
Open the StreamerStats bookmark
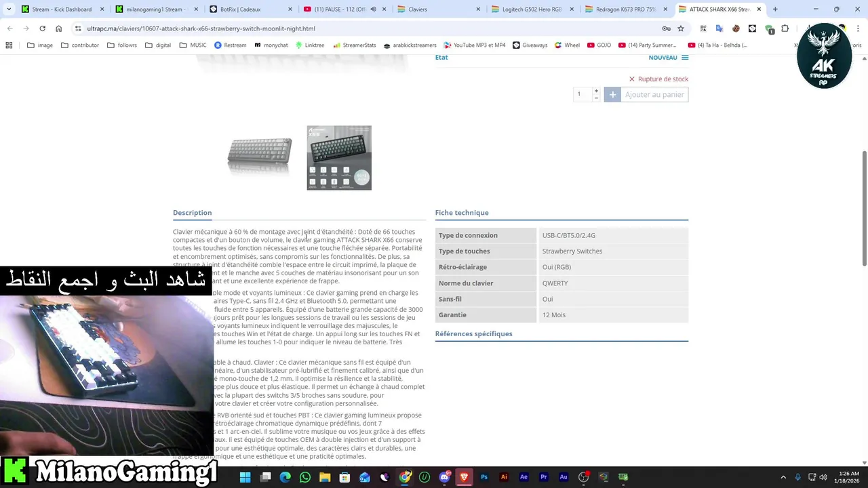pyautogui.click(x=354, y=45)
